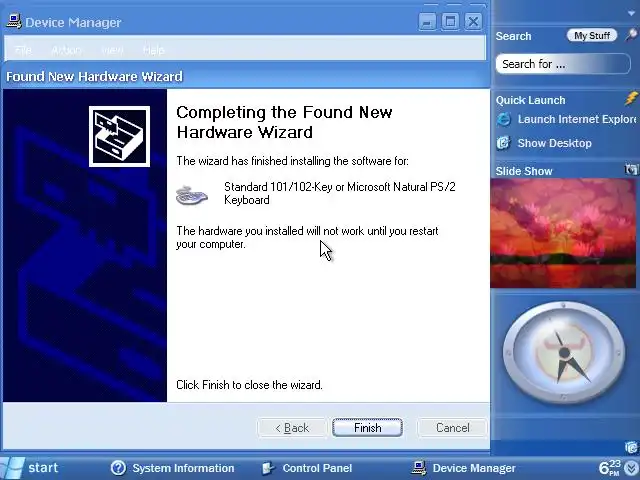
Task: Open the sidebar top dropdown arrow
Action: pos(631,13)
